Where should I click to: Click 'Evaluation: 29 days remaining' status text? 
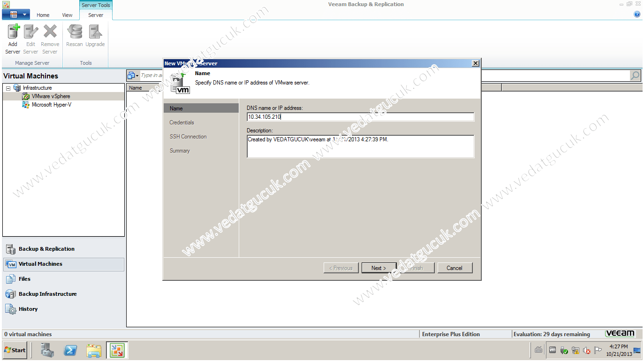(552, 334)
